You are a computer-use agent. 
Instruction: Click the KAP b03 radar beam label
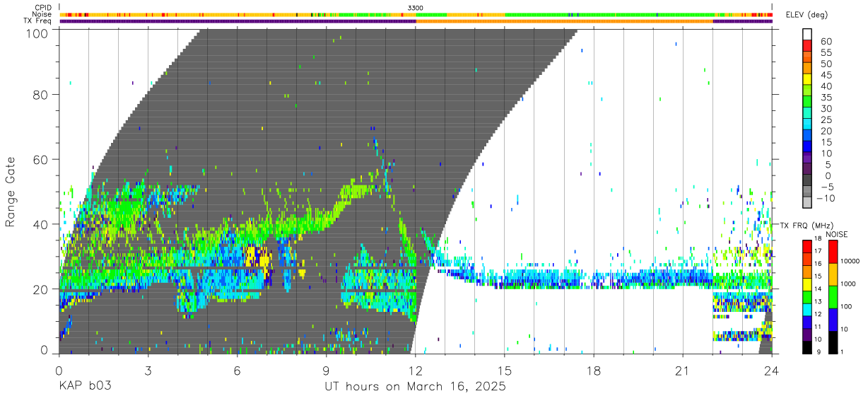(84, 386)
